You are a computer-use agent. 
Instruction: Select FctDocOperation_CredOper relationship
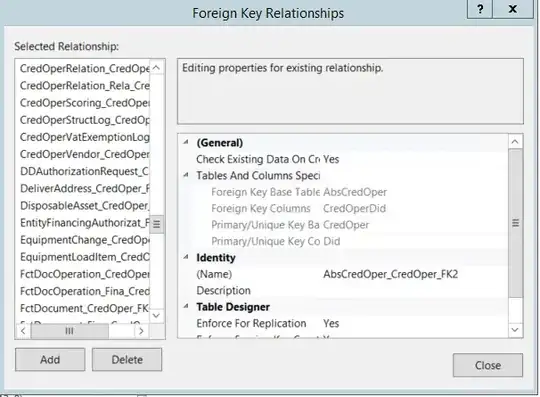click(x=85, y=274)
